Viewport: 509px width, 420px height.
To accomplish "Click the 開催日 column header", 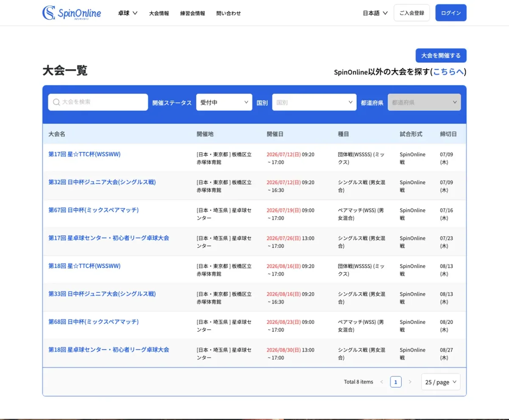I will 275,134.
